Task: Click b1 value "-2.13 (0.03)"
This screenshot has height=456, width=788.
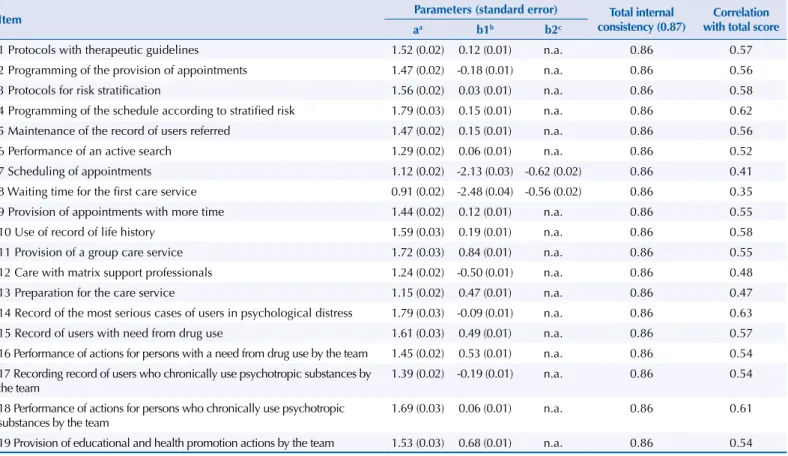Action: click(485, 171)
